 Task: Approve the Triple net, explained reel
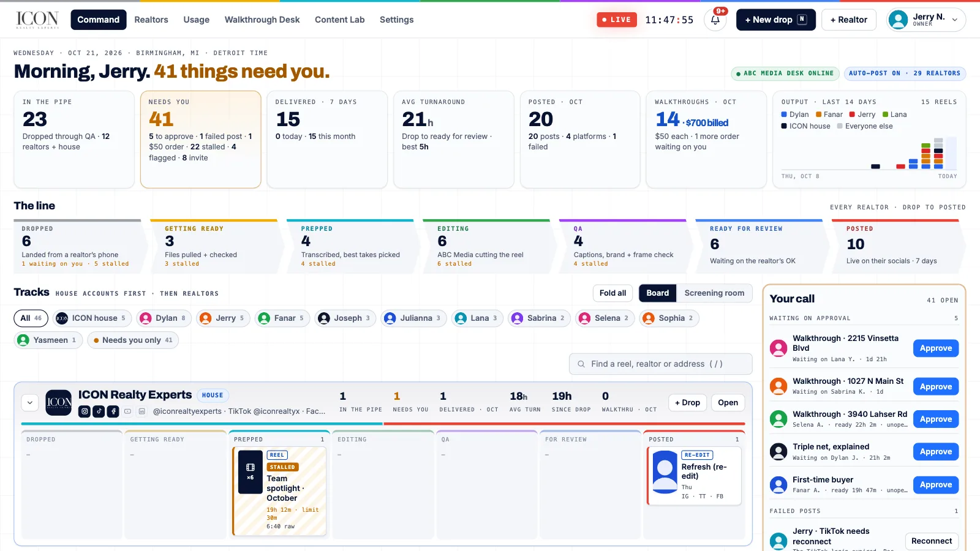[935, 452]
